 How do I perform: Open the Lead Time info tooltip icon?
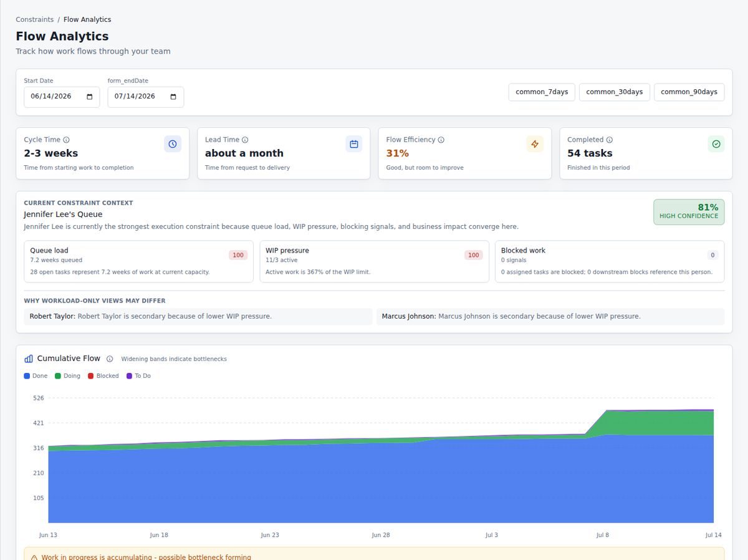pos(245,140)
